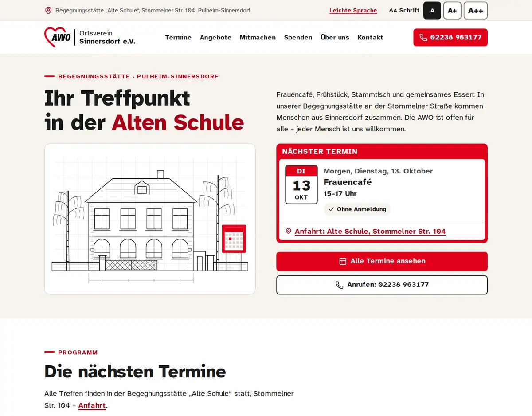The image size is (532, 416).
Task: Click the '15–17 Uhr' time text
Action: 340,193
